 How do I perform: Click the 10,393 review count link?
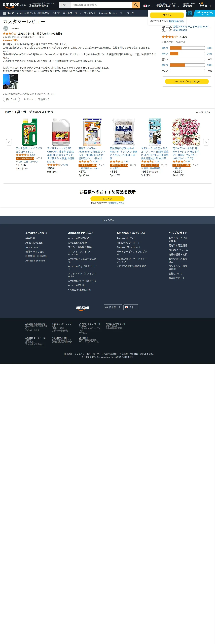tap(65, 165)
